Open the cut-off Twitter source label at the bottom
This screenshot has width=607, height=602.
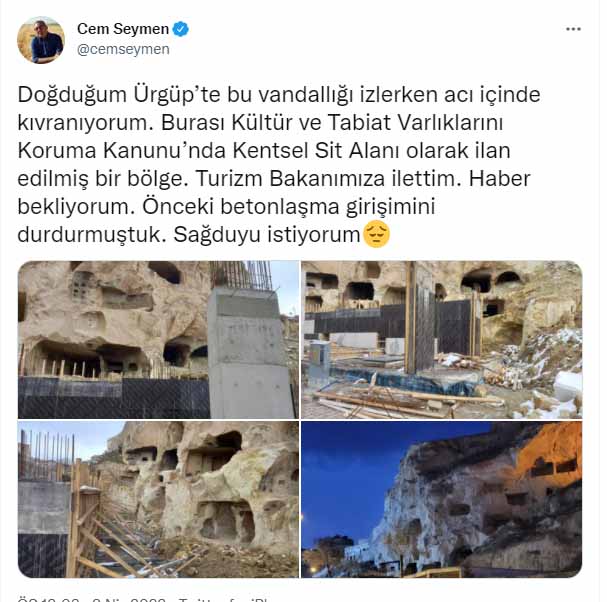[x=223, y=599]
